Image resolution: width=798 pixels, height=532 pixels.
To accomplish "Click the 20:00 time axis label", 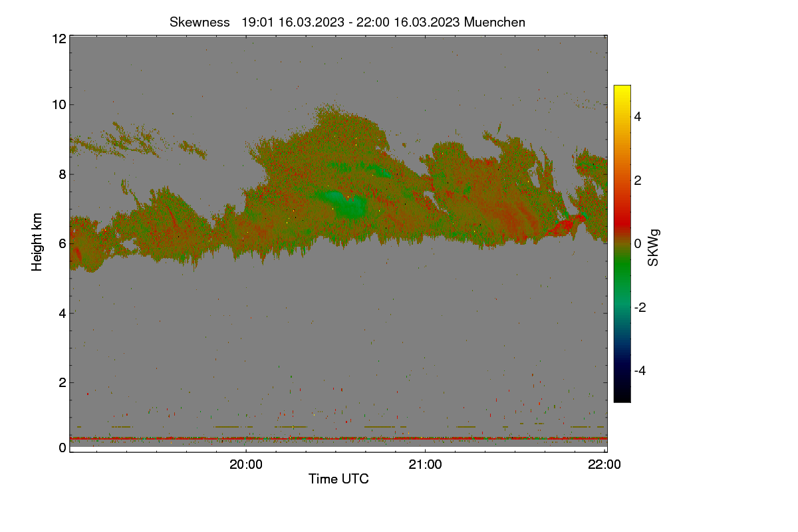I will pos(246,465).
